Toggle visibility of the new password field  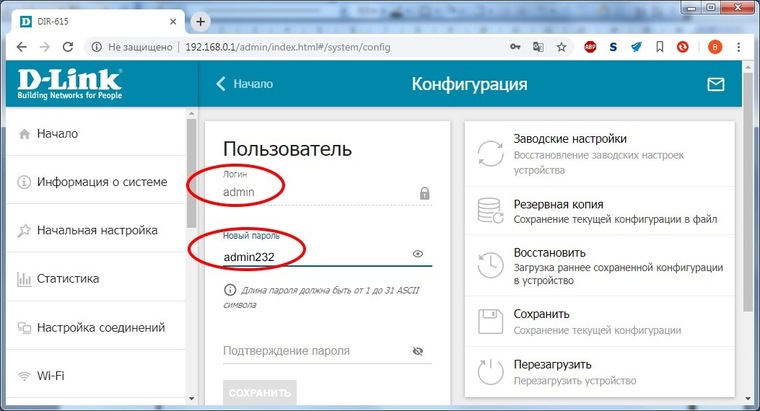(418, 255)
